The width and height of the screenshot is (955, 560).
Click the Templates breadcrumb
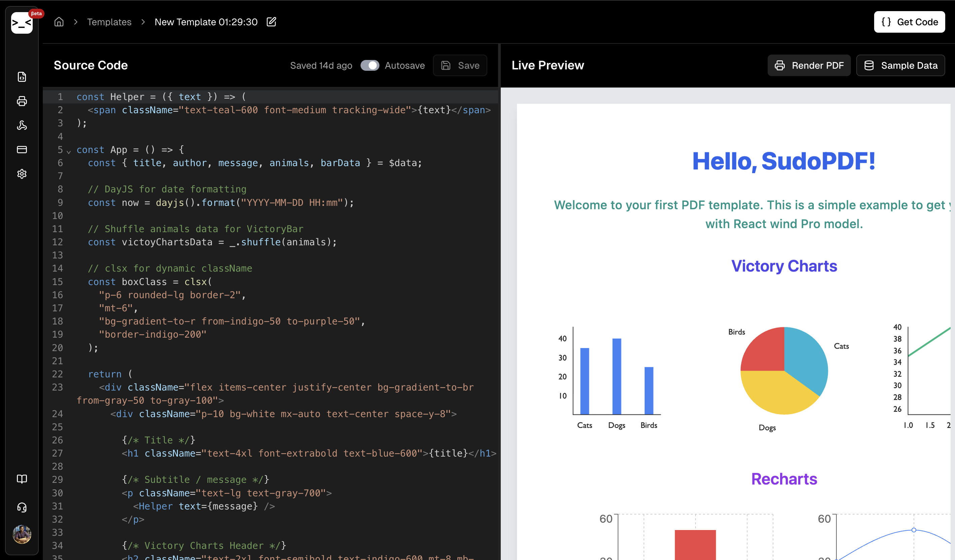pos(109,22)
